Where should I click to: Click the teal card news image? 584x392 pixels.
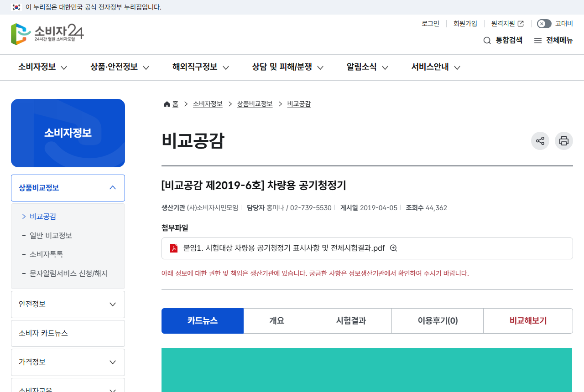point(367,370)
